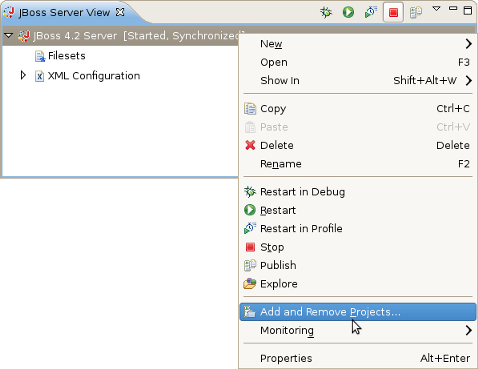The image size is (478, 369).
Task: Click the Copy icon in menu
Action: [x=250, y=109]
